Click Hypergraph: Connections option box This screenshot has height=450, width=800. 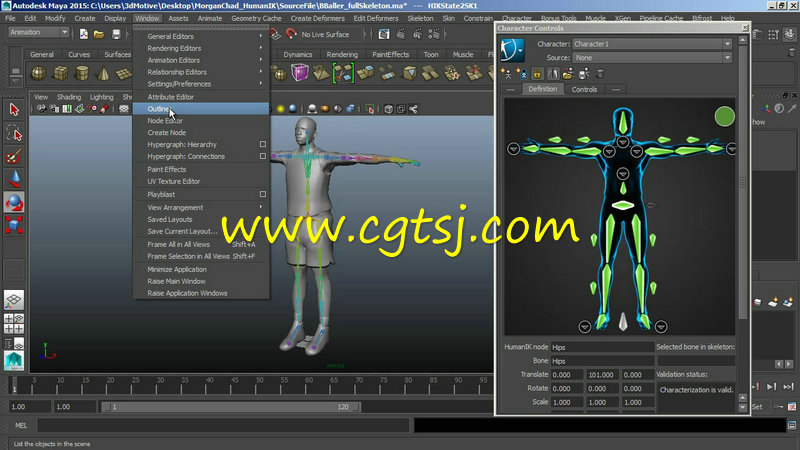click(x=263, y=156)
